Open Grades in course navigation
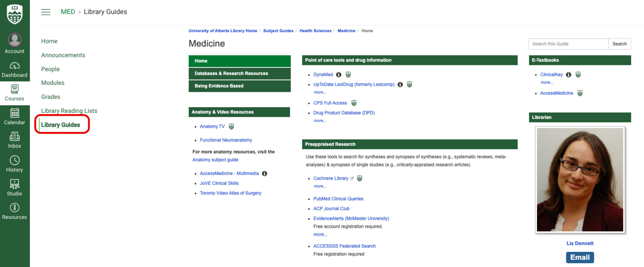Screen dimensions: 644x267 tap(51, 97)
